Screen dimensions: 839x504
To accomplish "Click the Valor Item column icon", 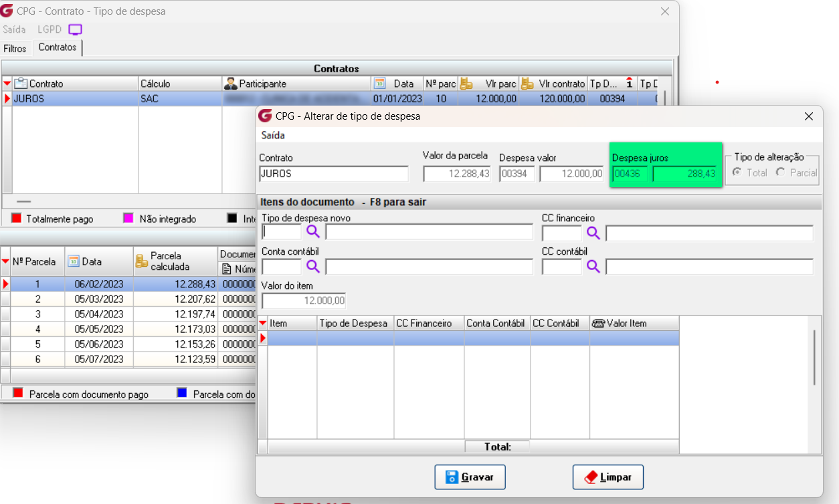I will tap(598, 323).
